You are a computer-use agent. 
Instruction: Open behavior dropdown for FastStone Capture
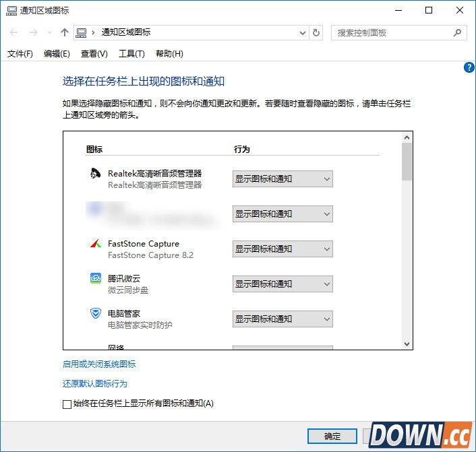(x=282, y=249)
